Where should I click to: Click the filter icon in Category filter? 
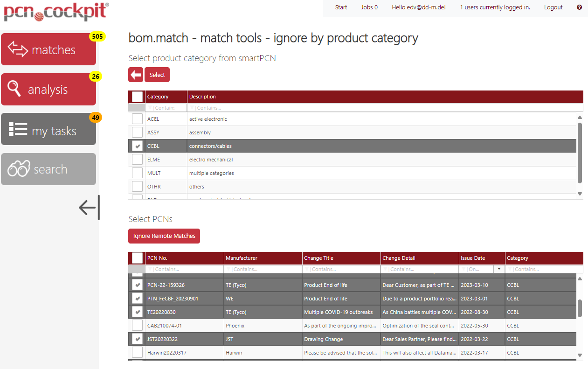(150, 108)
